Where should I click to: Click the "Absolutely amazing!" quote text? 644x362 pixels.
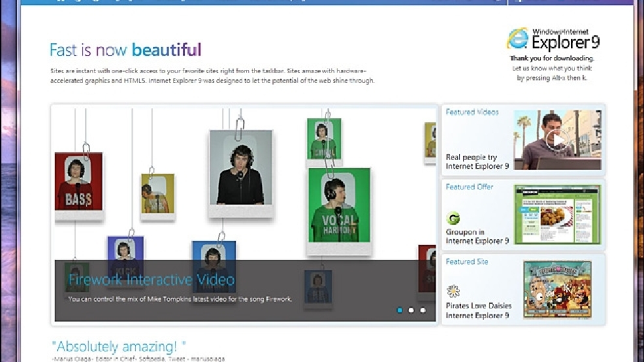coord(119,346)
